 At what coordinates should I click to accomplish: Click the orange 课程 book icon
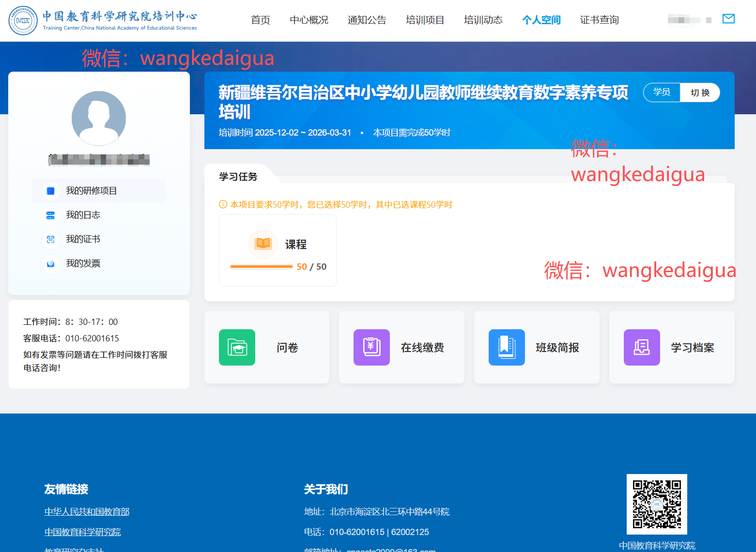pos(263,244)
